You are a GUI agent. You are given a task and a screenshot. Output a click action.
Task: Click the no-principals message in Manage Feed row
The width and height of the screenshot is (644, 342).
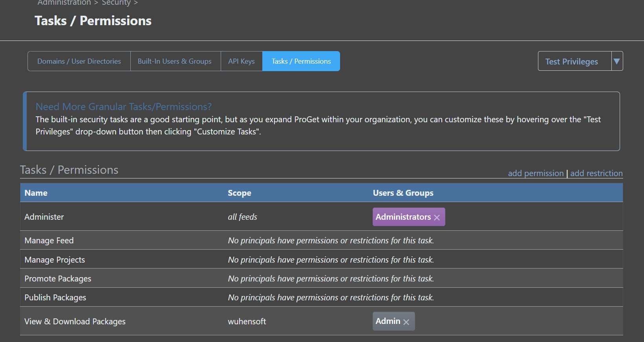pyautogui.click(x=331, y=241)
